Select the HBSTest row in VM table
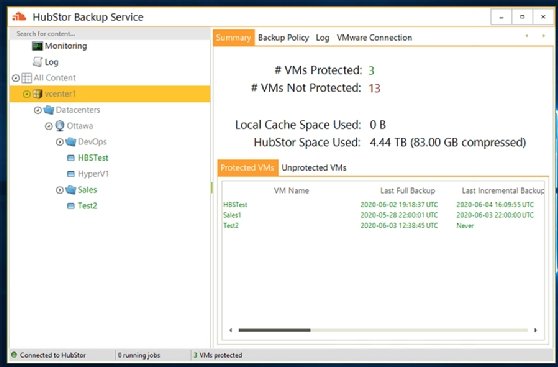558x367 pixels. (383, 205)
